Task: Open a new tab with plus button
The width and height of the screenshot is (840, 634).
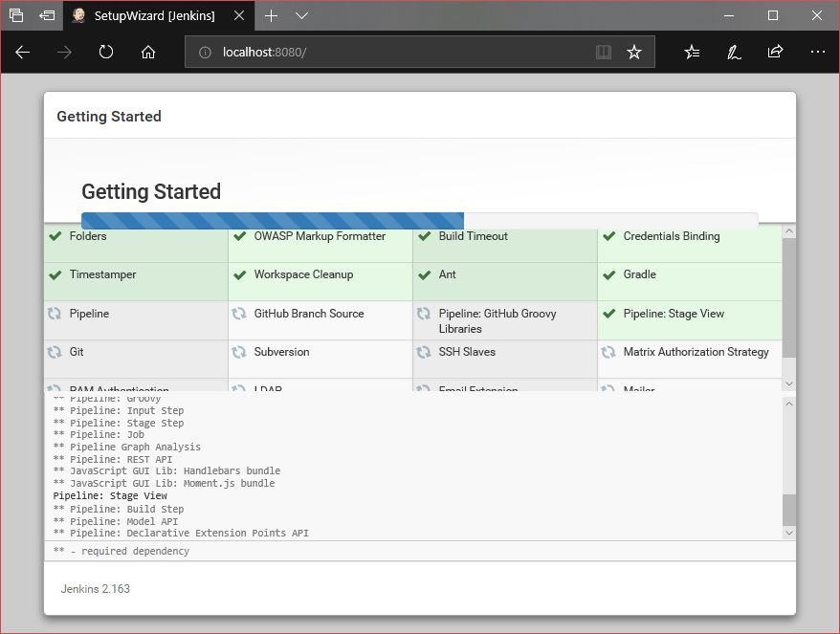Action: point(272,16)
